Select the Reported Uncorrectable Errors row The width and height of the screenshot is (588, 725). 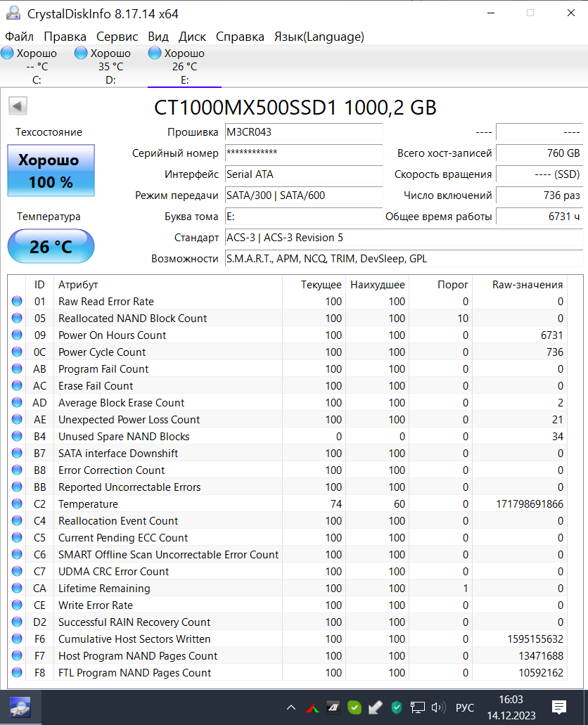coord(288,487)
